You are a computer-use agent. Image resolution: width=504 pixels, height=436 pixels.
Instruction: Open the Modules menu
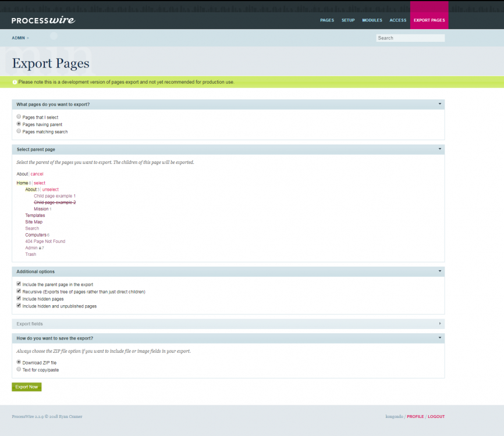[x=372, y=20]
